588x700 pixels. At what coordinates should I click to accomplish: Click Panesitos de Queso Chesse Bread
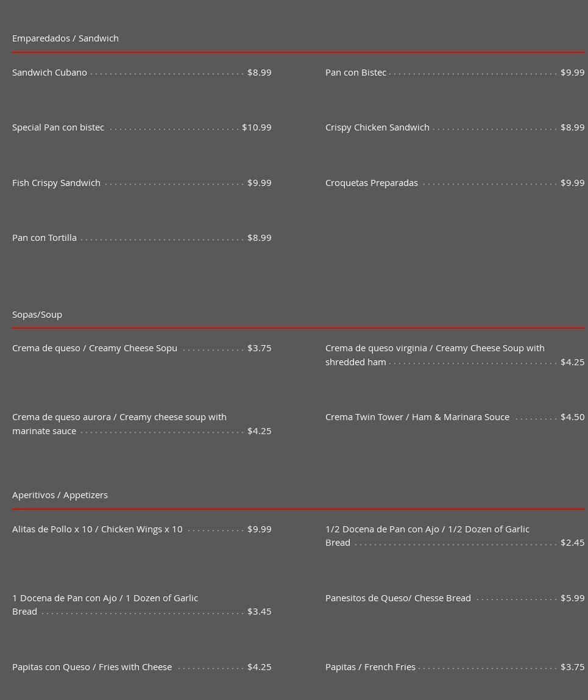(398, 598)
